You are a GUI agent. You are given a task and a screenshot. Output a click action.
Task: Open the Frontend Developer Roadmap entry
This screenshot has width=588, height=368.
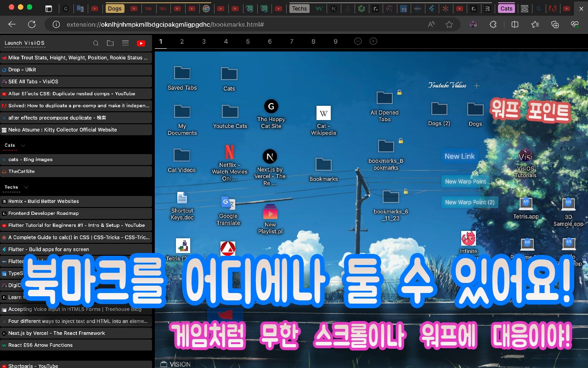pyautogui.click(x=76, y=213)
